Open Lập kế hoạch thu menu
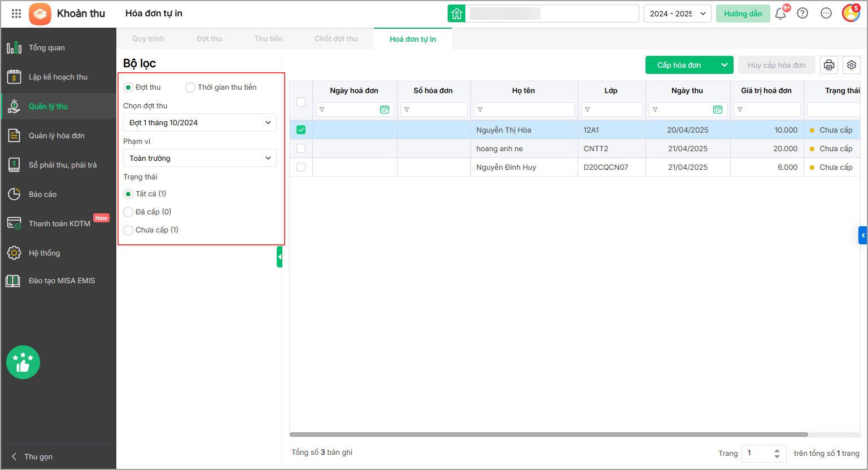Image resolution: width=868 pixels, height=470 pixels. pyautogui.click(x=59, y=77)
